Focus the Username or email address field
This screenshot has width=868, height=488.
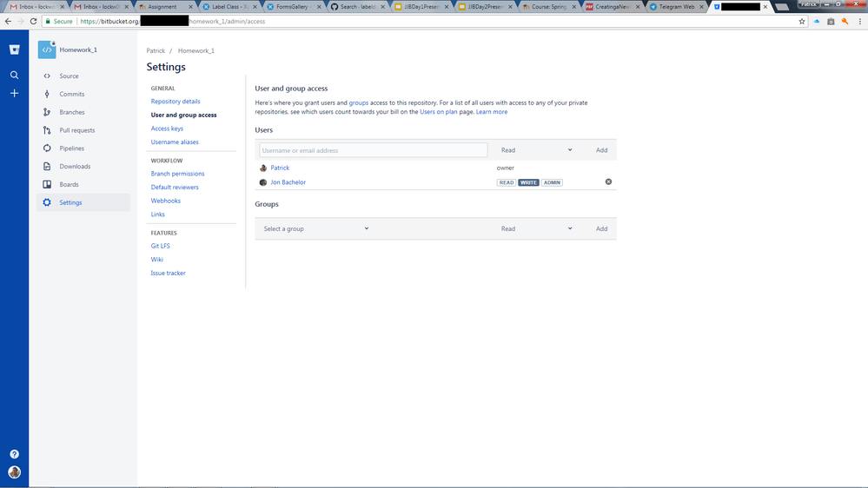pos(374,150)
